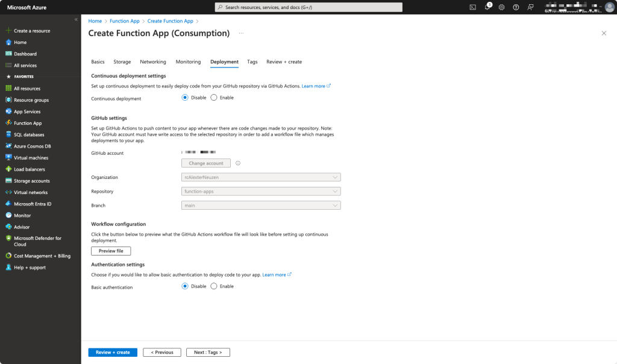
Task: Focus the search resources box
Action: [308, 7]
